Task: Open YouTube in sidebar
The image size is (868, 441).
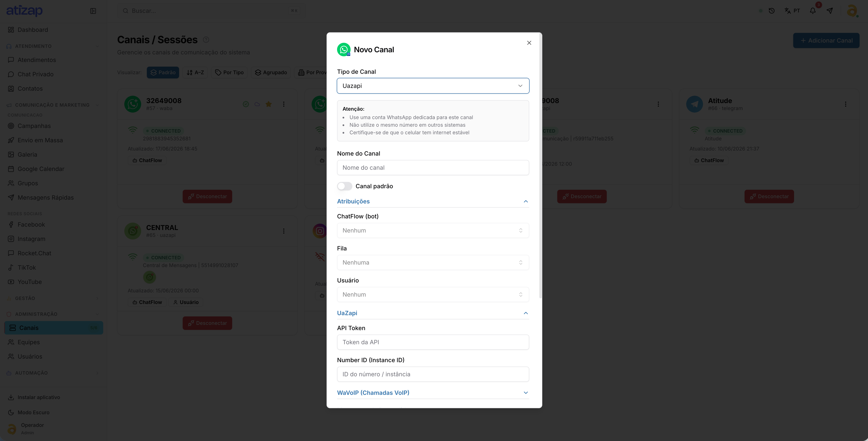Action: 54,281
